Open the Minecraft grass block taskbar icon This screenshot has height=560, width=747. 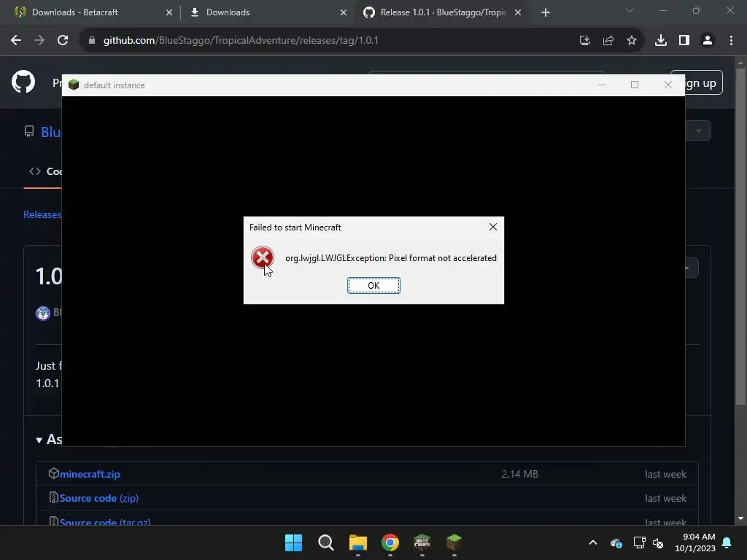454,542
